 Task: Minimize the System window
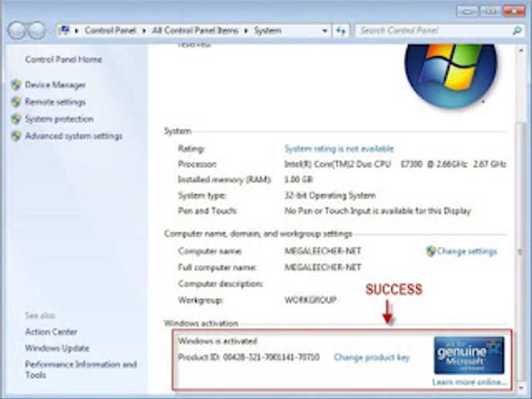(468, 12)
